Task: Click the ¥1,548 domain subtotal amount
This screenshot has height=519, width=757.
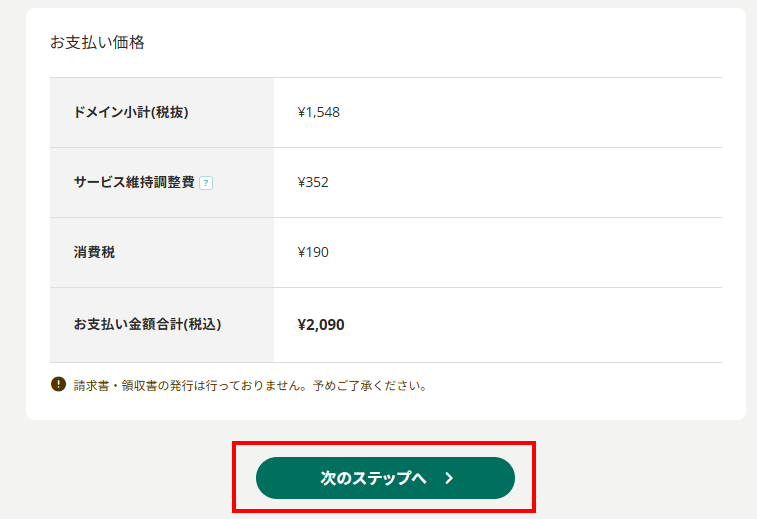Action: (x=319, y=112)
